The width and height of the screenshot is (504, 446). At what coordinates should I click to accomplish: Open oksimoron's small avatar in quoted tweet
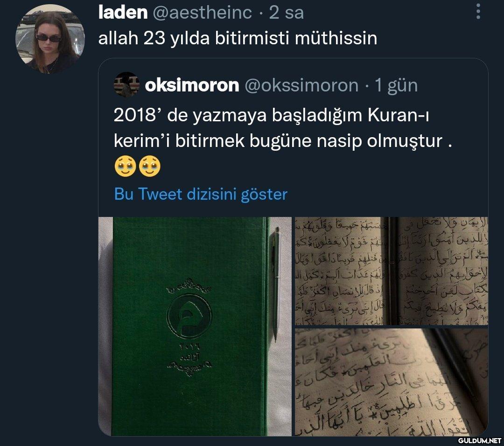126,85
